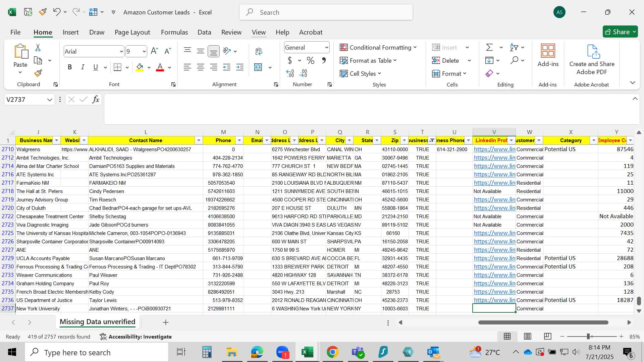644x362 pixels.
Task: Open the Name Box dropdown arrow
Action: click(50, 100)
